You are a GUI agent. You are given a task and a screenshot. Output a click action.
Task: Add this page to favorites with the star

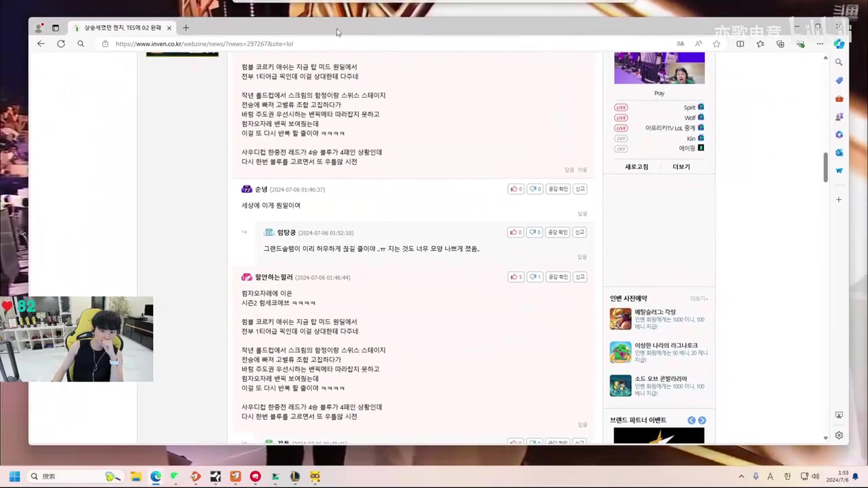click(x=716, y=44)
